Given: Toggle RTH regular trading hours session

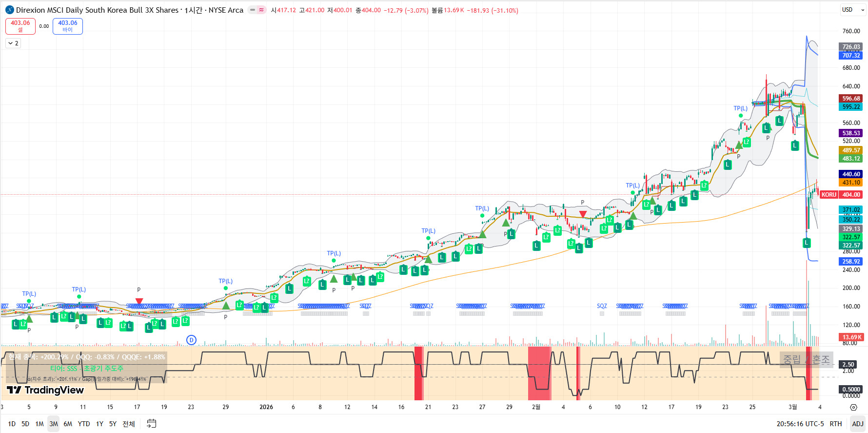Looking at the screenshot, I should [836, 424].
